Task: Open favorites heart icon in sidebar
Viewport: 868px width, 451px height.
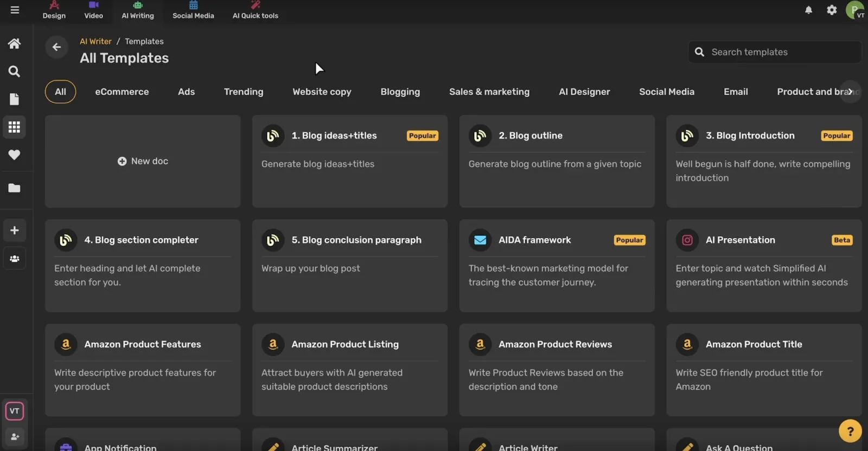Action: 14,155
